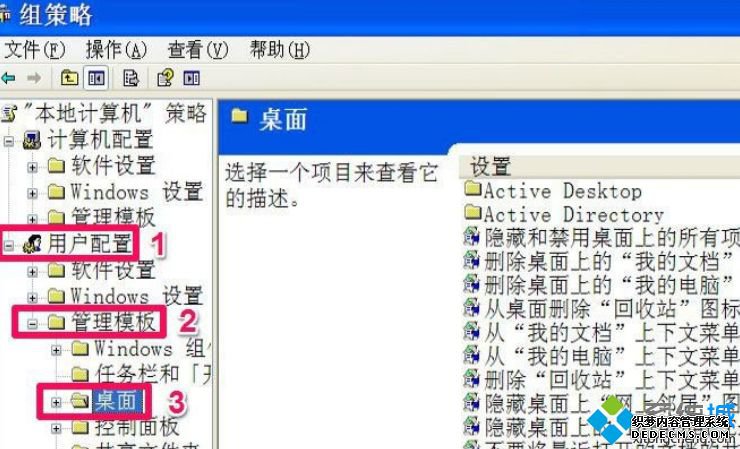This screenshot has height=449, width=740.
Task: Click the open folder icon of 桌面
Action: pyautogui.click(x=80, y=402)
